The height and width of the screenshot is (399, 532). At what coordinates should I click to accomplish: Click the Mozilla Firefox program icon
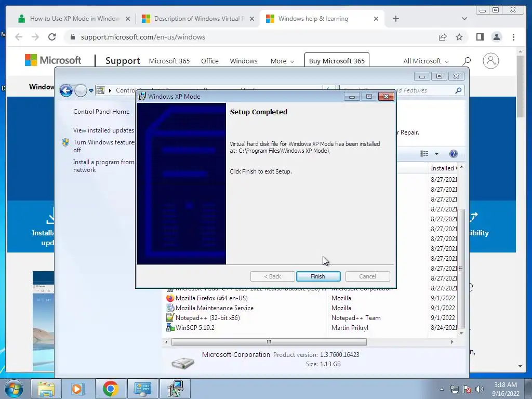pyautogui.click(x=170, y=298)
